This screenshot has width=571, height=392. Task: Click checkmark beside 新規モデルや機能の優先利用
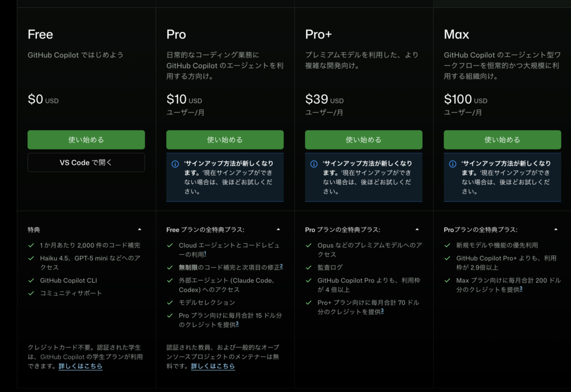coord(448,245)
